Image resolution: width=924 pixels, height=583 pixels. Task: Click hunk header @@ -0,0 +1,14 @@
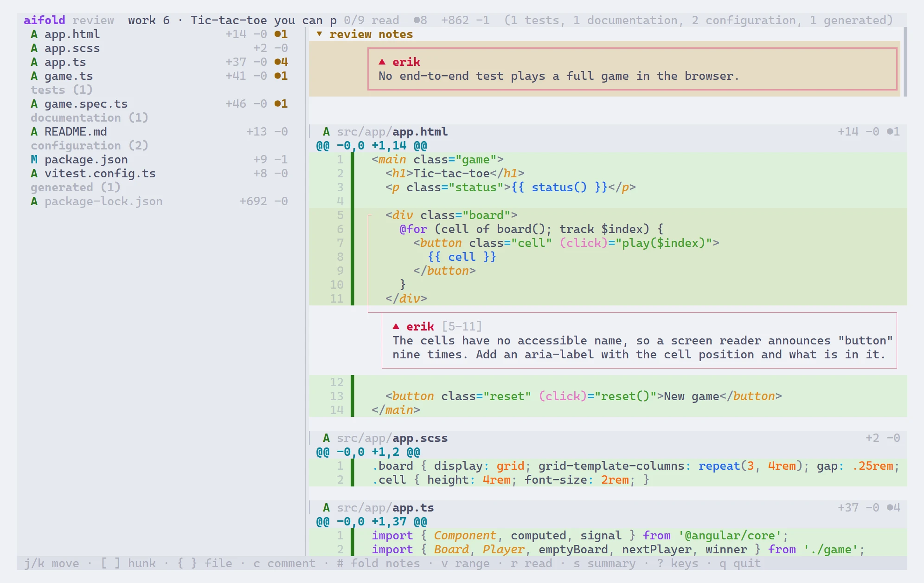(x=372, y=146)
